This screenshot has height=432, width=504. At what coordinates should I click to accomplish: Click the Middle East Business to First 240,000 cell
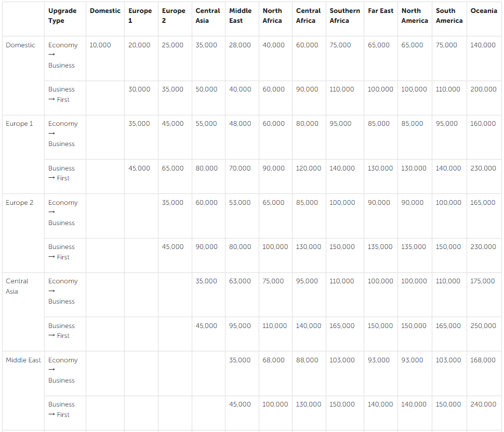point(483,404)
